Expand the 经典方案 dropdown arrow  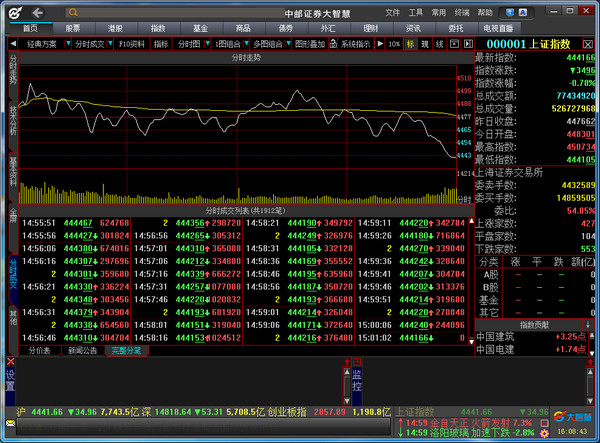tap(68, 44)
